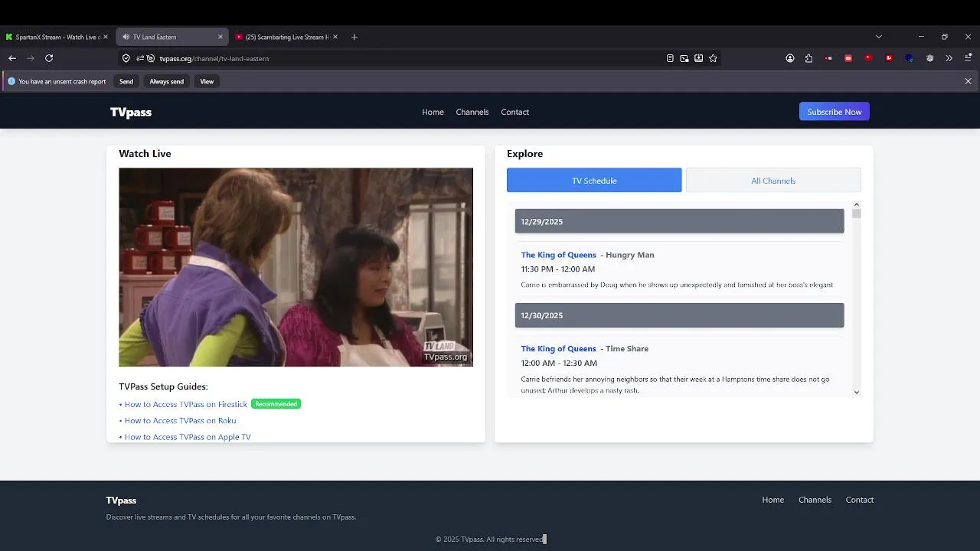The image size is (980, 551).
Task: Click the footer Contact link
Action: click(860, 500)
